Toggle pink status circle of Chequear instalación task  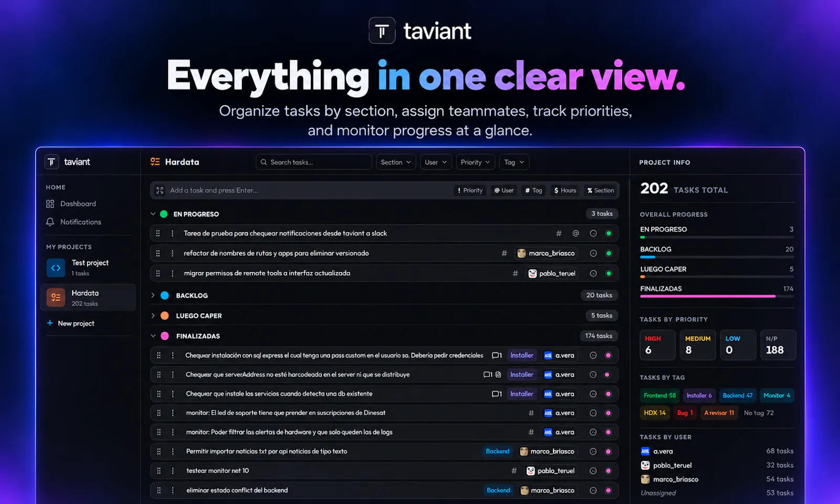tap(608, 355)
